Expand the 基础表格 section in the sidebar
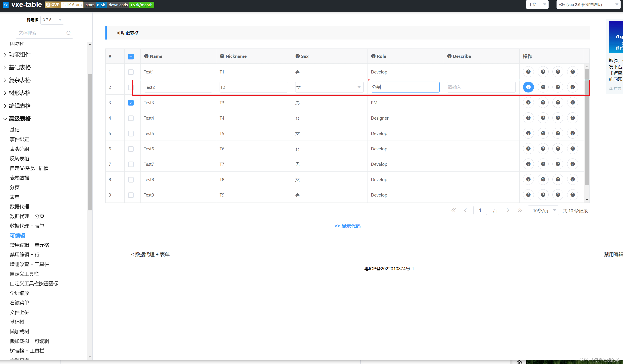This screenshot has width=623, height=364. click(20, 67)
